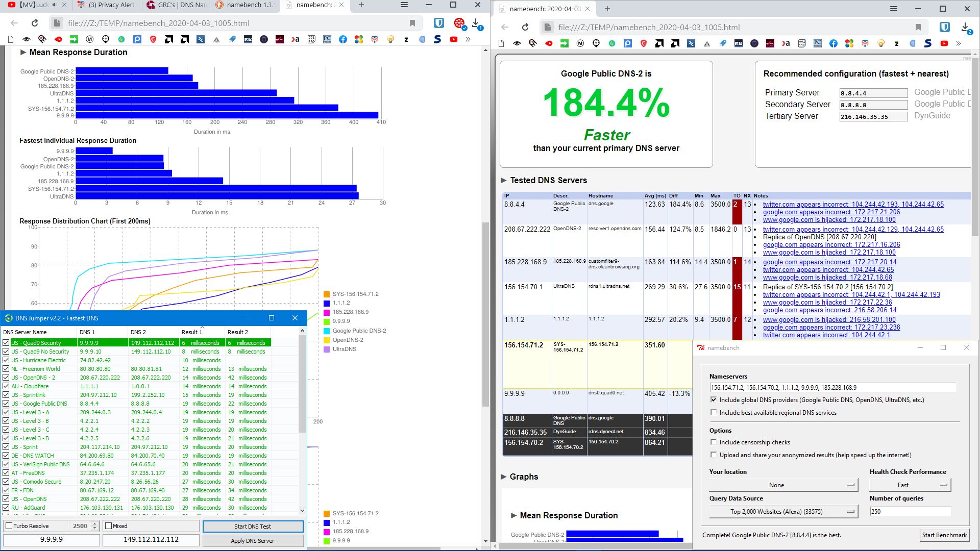Screen dimensions: 980x551
Task: Show more bookmarks chevron in left browser
Action: tap(468, 39)
